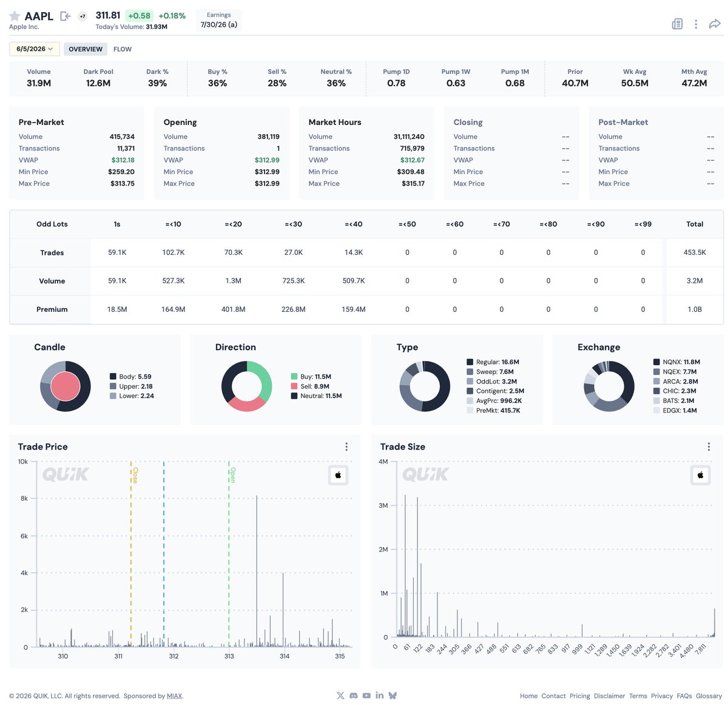
Task: Share this page with the arrow icon
Action: click(x=715, y=24)
